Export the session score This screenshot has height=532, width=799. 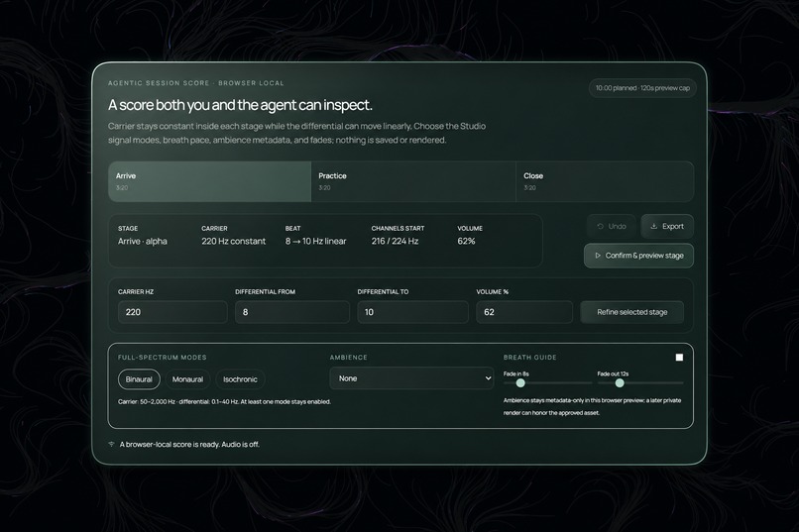(667, 227)
